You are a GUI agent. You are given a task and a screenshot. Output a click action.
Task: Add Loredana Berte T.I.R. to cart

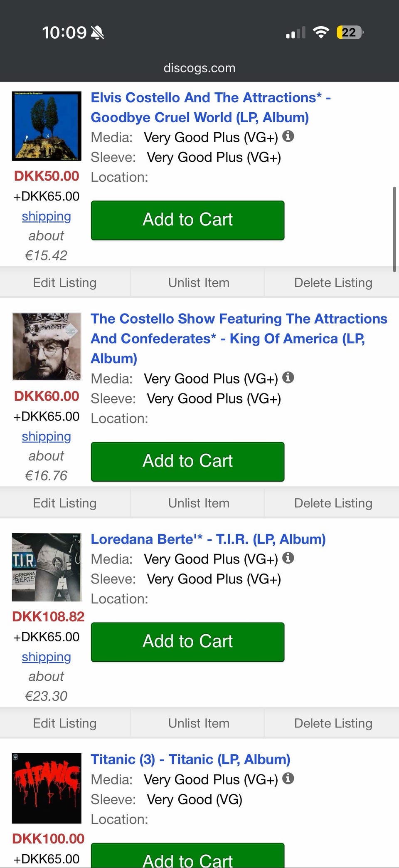click(187, 642)
